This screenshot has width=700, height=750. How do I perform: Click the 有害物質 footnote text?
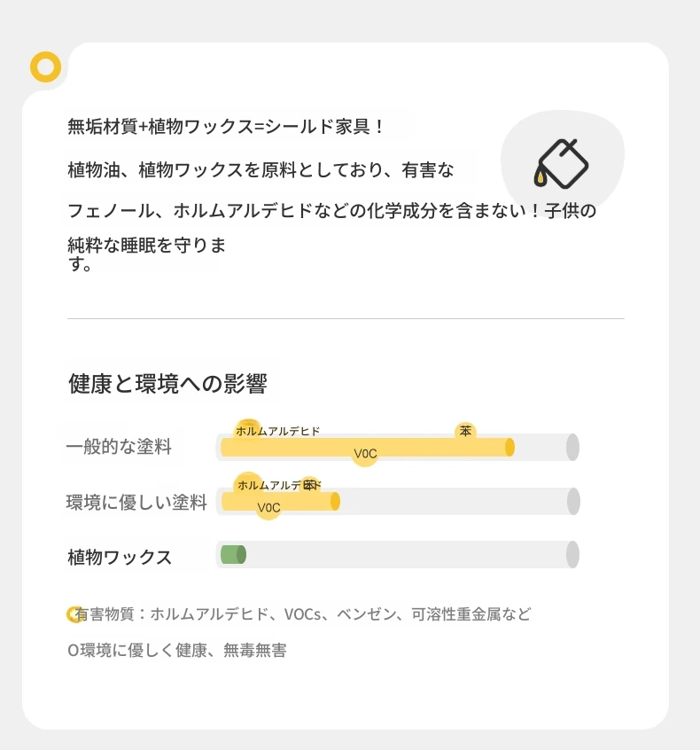[x=303, y=614]
